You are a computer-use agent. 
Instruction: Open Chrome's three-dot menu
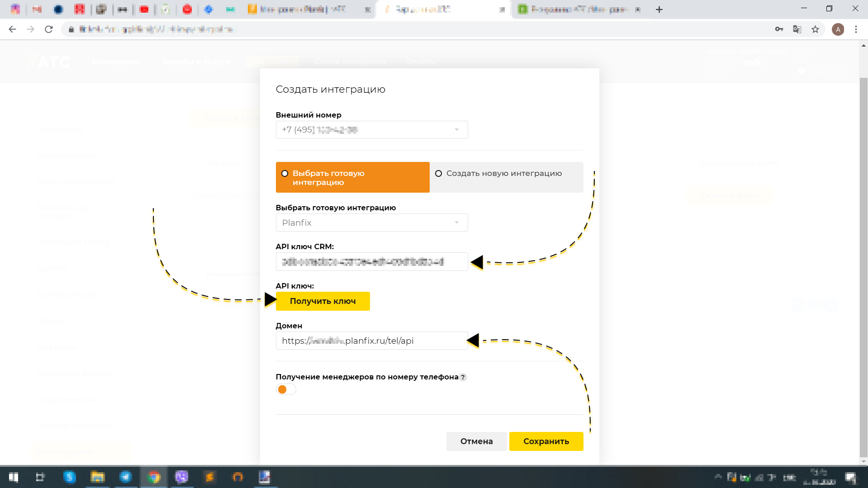856,29
